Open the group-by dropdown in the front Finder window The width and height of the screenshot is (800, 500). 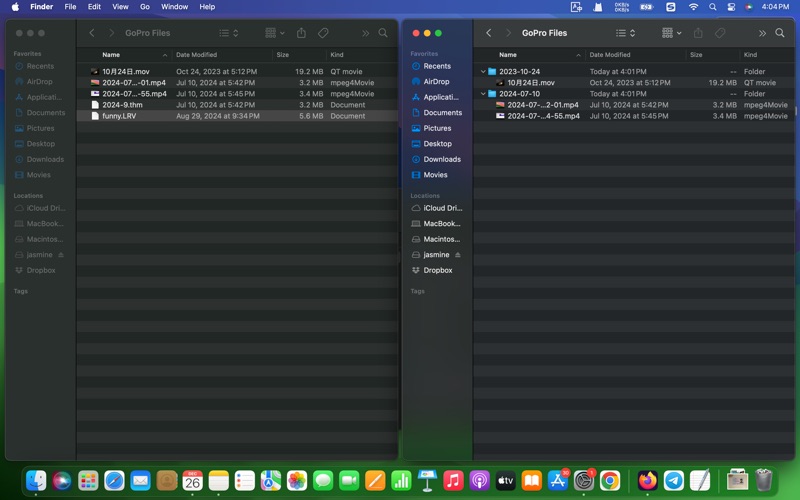tap(670, 33)
